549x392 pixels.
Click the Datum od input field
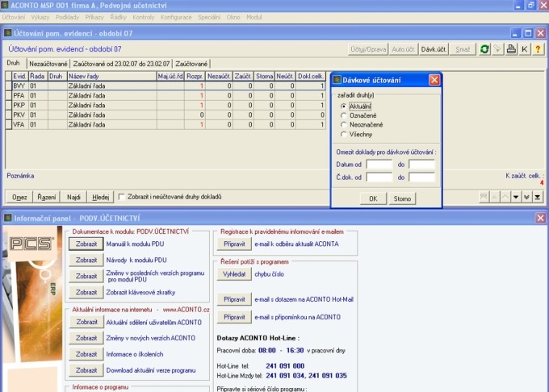point(379,165)
